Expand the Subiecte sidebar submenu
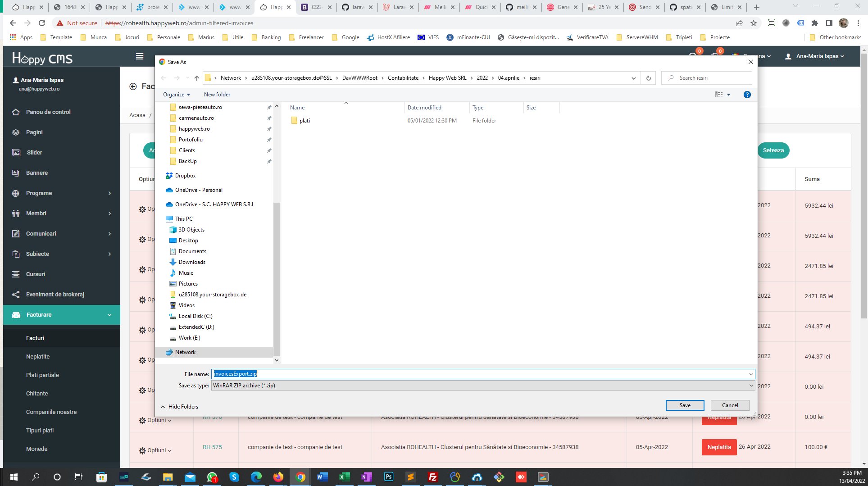Screen dimensions: 868x486 click(x=62, y=254)
